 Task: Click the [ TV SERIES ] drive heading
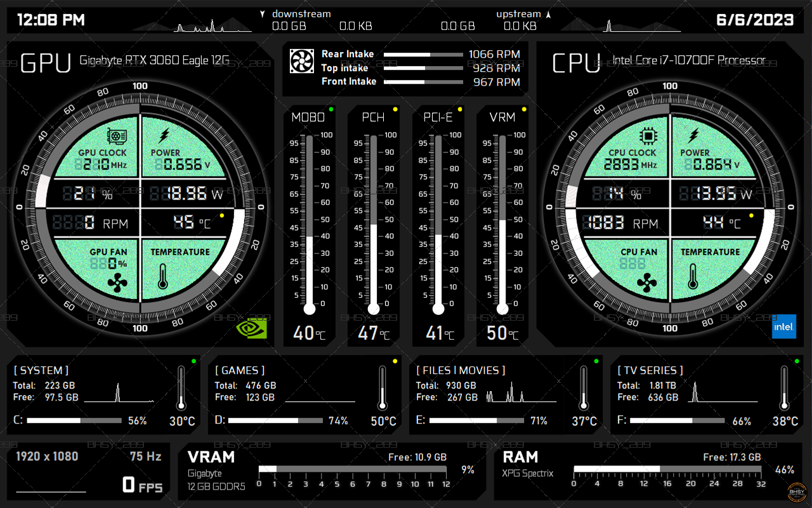point(650,370)
